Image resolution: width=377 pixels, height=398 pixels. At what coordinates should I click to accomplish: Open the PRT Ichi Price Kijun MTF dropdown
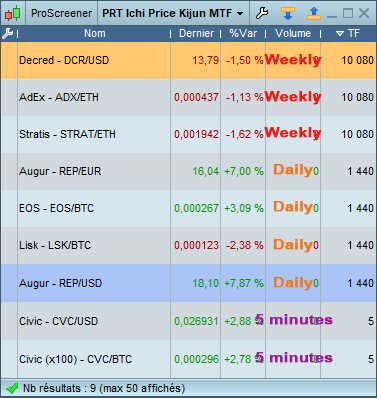tap(173, 13)
